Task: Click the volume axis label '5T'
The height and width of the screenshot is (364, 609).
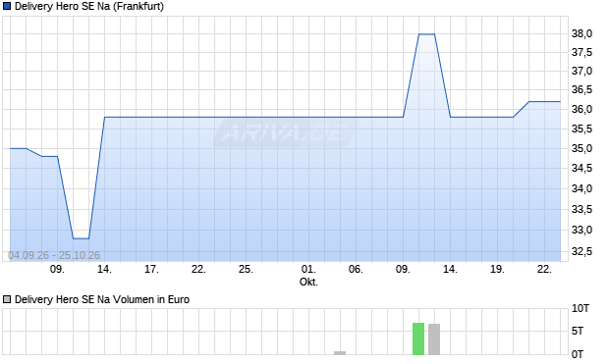Action: point(578,331)
